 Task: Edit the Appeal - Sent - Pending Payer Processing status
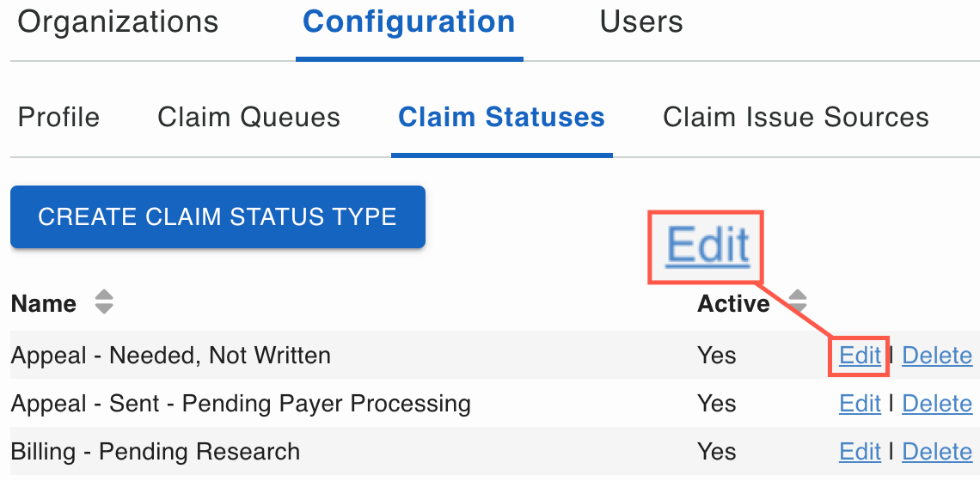coord(860,403)
